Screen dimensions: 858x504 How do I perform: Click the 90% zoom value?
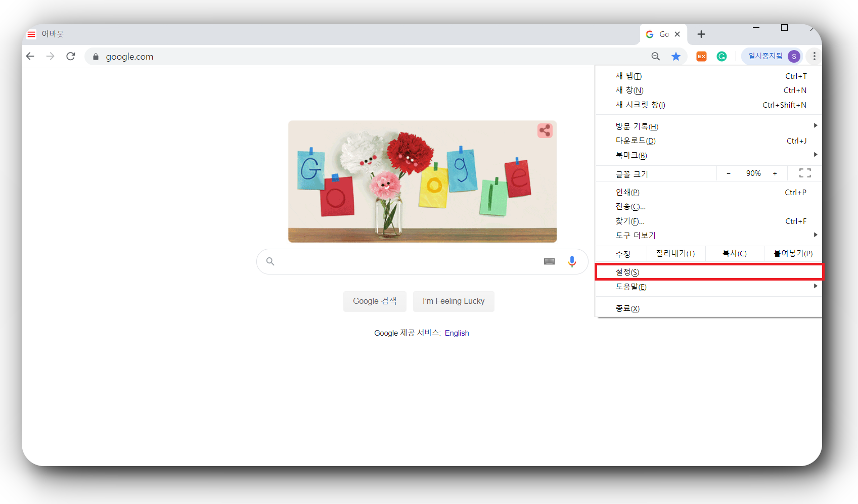753,173
